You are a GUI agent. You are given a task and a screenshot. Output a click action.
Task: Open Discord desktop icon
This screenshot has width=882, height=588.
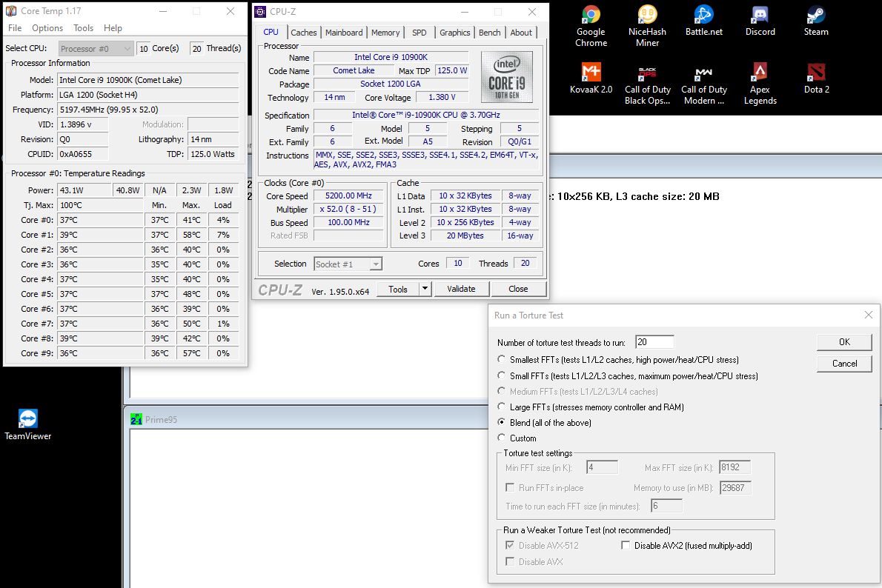click(x=760, y=20)
